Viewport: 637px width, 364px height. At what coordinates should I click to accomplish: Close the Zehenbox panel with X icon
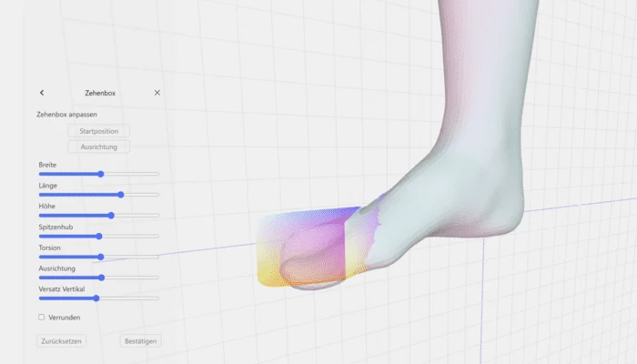click(x=157, y=93)
